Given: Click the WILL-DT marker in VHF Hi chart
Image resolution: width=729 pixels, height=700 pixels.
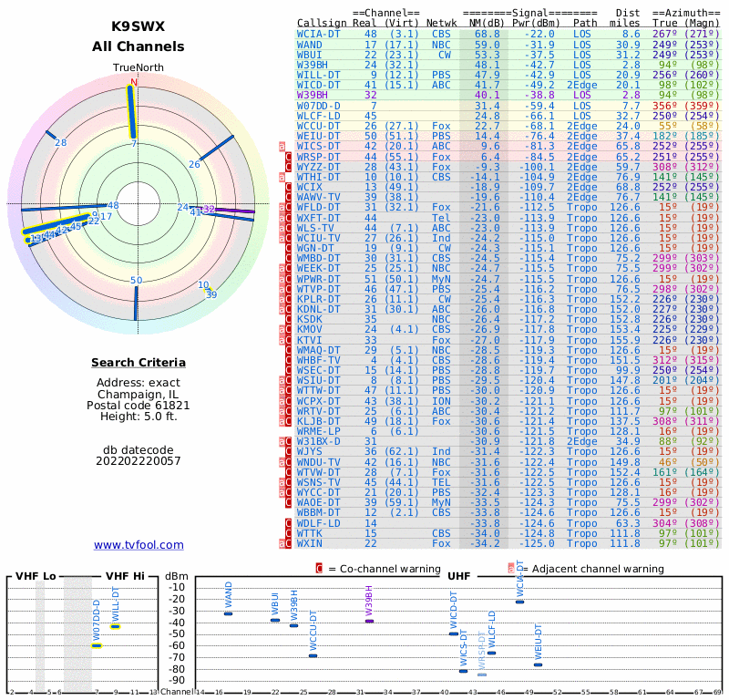Looking at the screenshot, I should [116, 626].
